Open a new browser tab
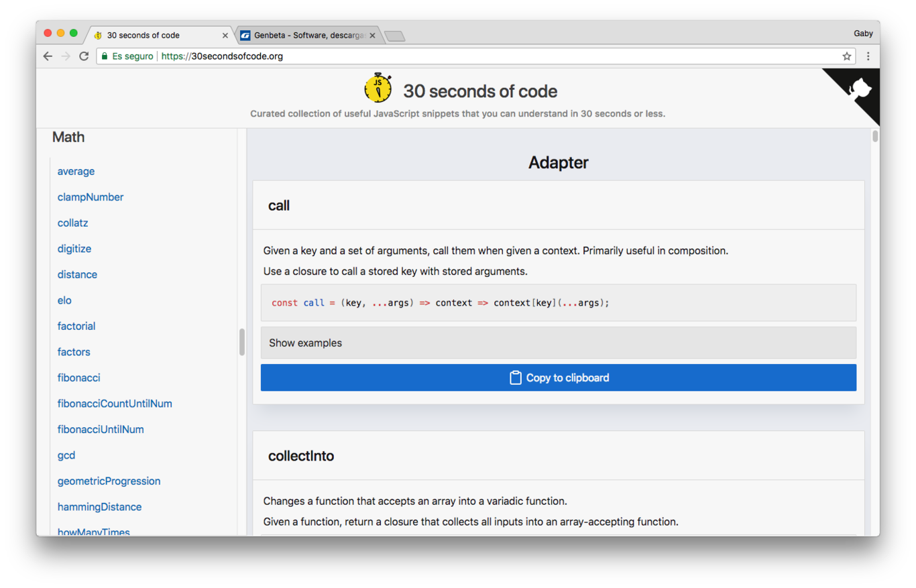The width and height of the screenshot is (916, 588). click(x=394, y=35)
